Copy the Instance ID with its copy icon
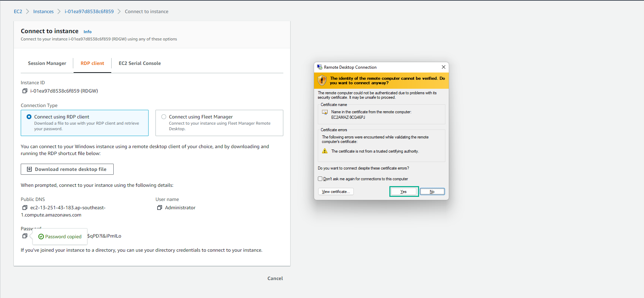Viewport: 644px width, 298px height. (x=25, y=91)
